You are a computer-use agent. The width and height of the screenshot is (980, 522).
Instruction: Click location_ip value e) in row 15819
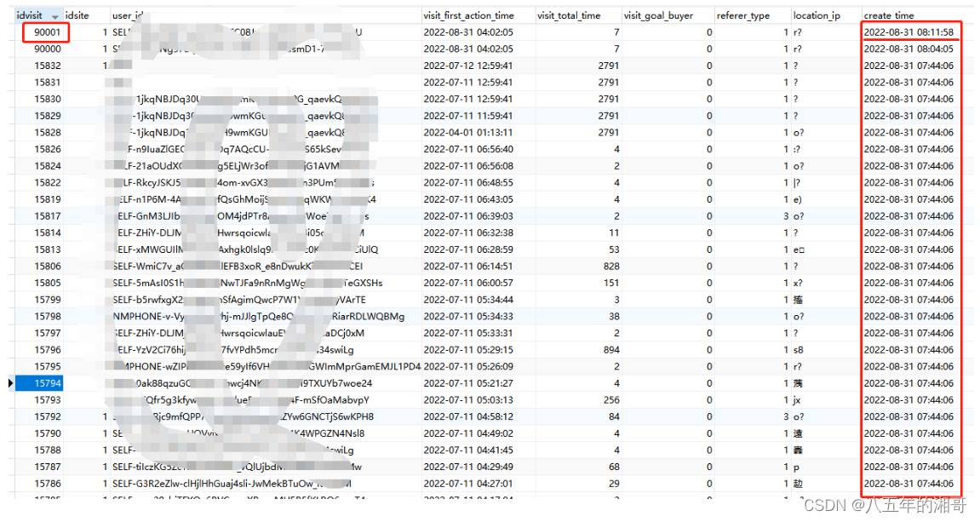[x=798, y=199]
